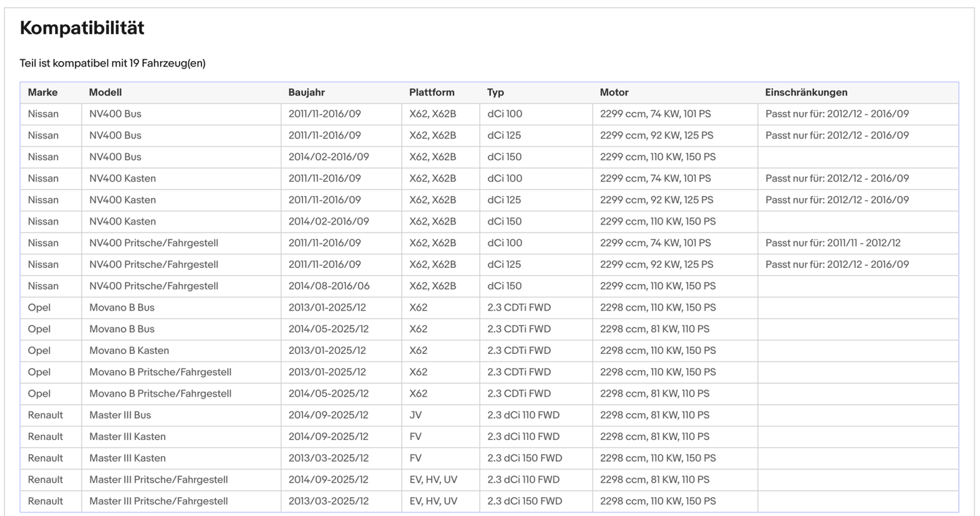Click 'Renault' in the Master III Bus row
The height and width of the screenshot is (516, 980).
tap(45, 415)
